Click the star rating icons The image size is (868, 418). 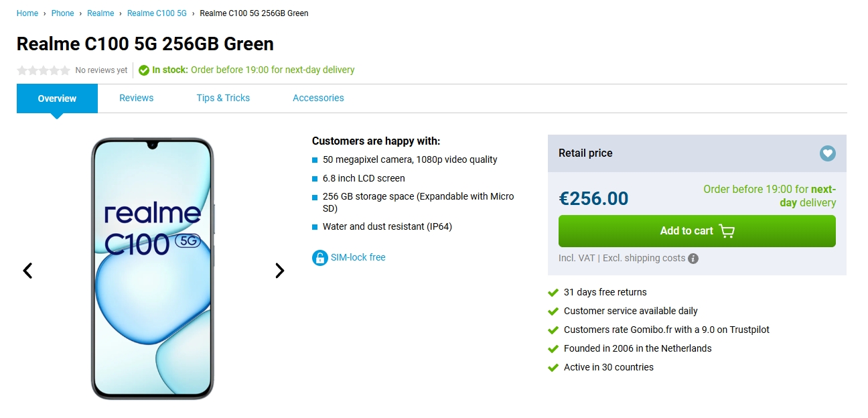[x=44, y=70]
